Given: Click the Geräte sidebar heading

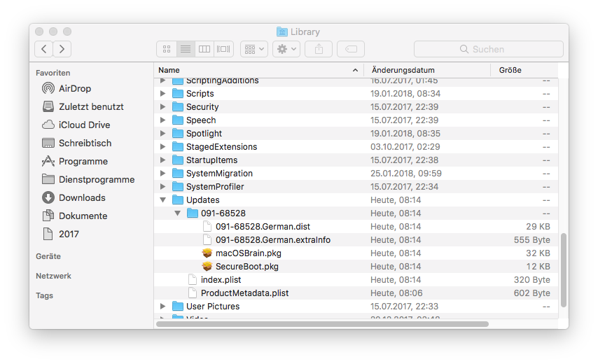Looking at the screenshot, I should point(48,256).
